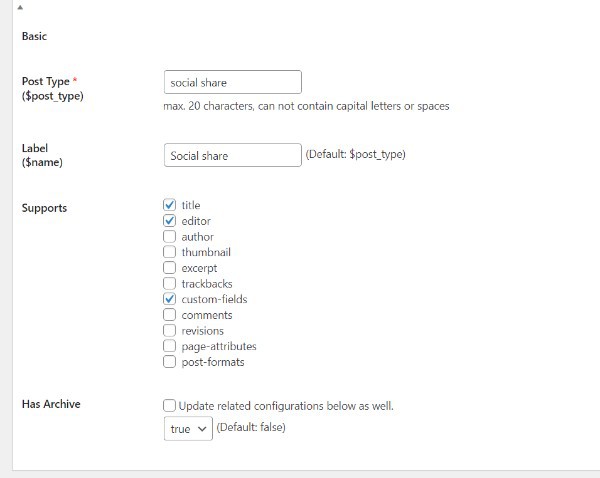Click the Supports label text
This screenshot has height=478, width=600.
pos(44,208)
